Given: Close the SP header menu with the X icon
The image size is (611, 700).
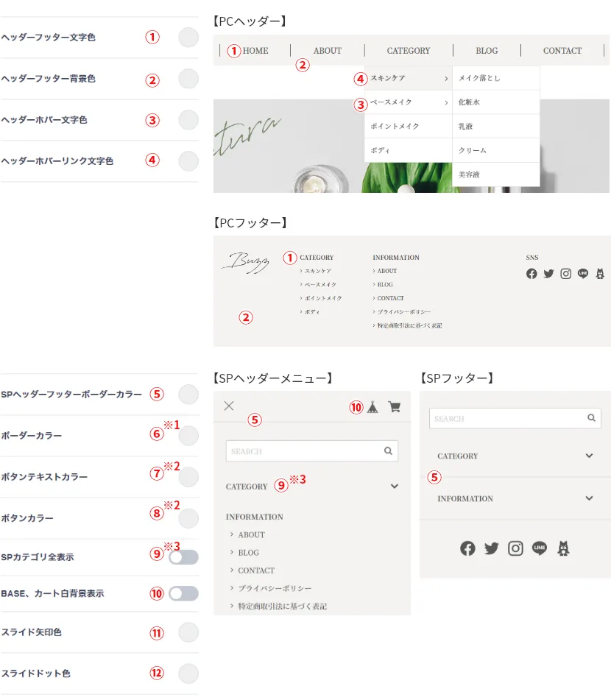Looking at the screenshot, I should pos(229,406).
